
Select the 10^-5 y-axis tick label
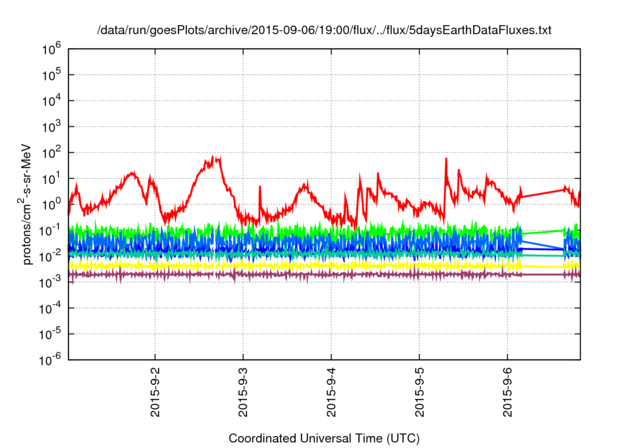tap(51, 334)
